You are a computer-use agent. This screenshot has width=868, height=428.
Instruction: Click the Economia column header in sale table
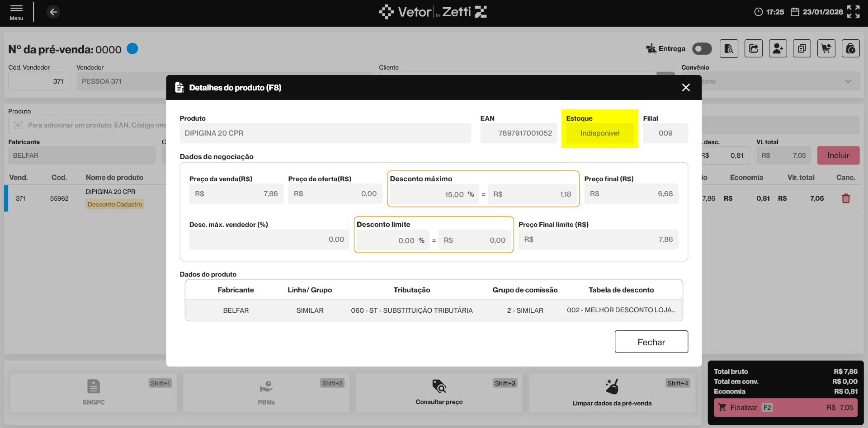click(746, 178)
